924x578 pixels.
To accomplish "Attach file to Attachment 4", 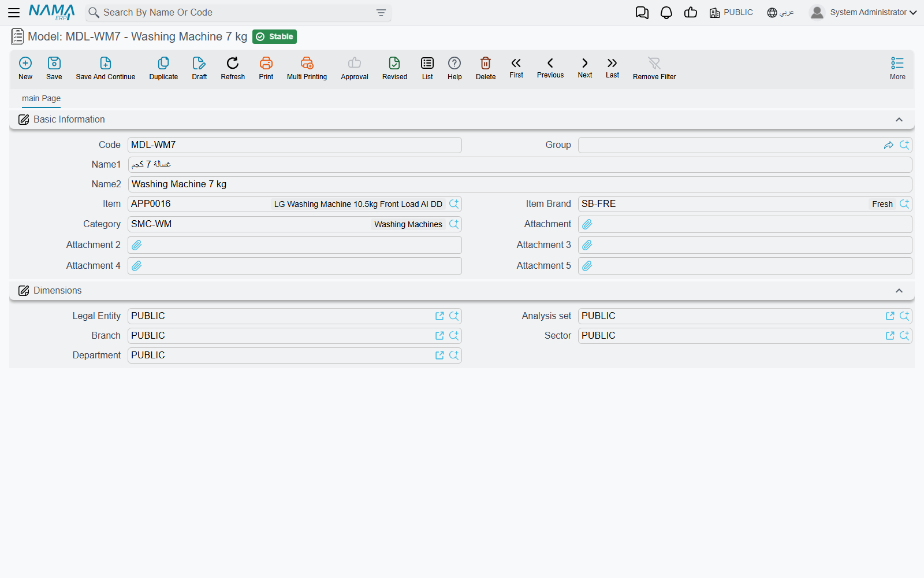I will pos(137,266).
